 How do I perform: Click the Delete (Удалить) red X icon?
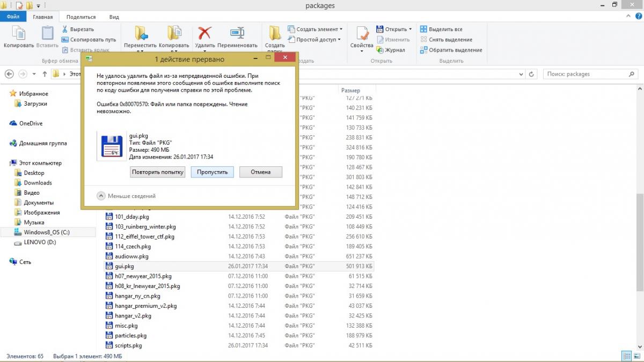click(x=204, y=34)
